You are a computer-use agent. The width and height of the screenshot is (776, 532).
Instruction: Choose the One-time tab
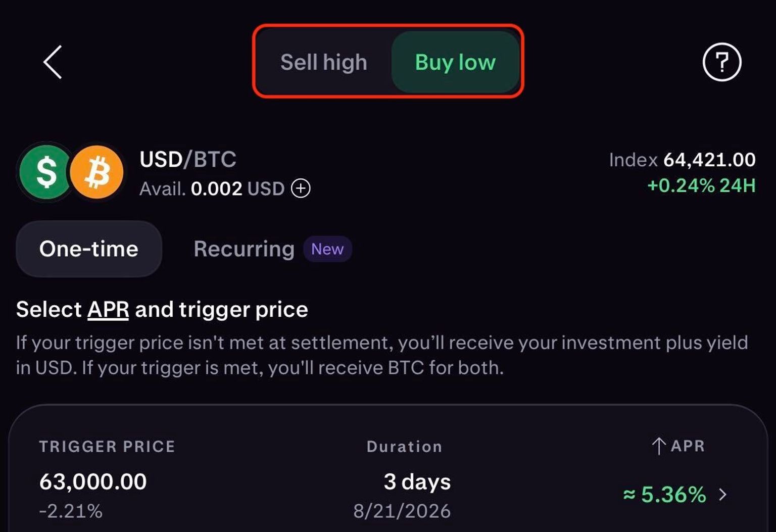click(x=89, y=249)
